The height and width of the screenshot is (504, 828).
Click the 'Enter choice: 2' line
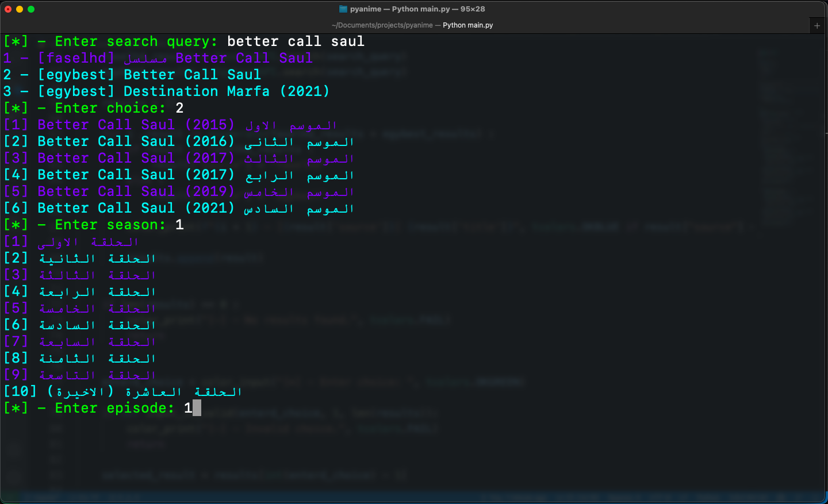point(94,108)
